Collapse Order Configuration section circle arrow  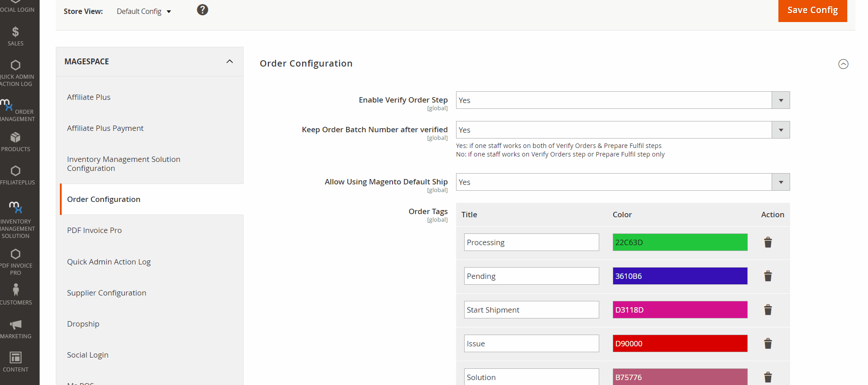(x=843, y=64)
